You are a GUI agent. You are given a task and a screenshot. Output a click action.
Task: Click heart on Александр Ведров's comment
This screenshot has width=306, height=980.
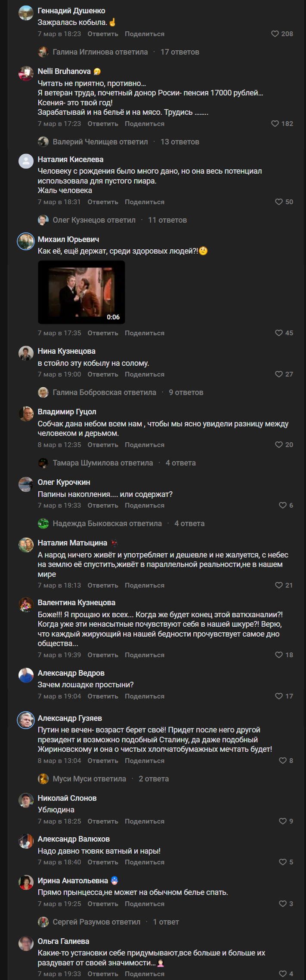279,696
